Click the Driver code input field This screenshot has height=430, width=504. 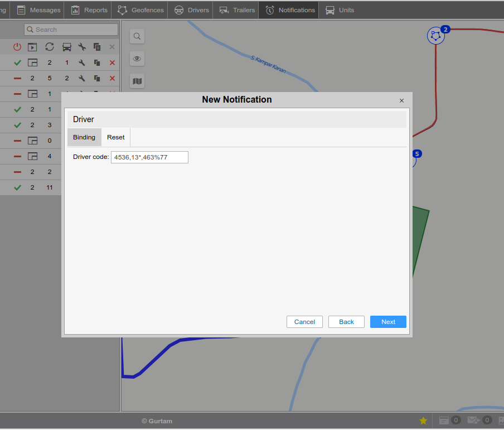(x=149, y=157)
